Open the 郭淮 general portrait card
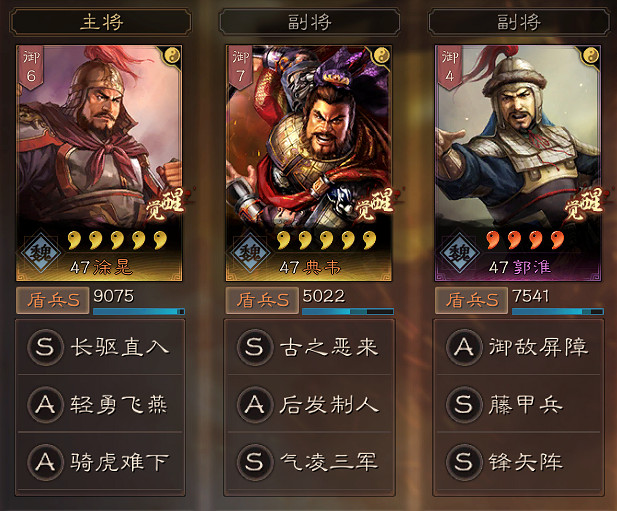Image resolution: width=617 pixels, height=511 pixels. [518, 163]
